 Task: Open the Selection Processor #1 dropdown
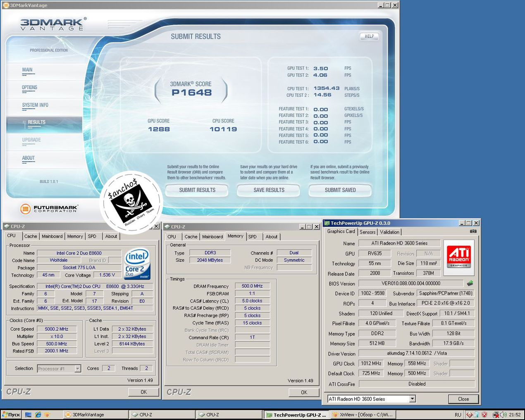coord(78,368)
